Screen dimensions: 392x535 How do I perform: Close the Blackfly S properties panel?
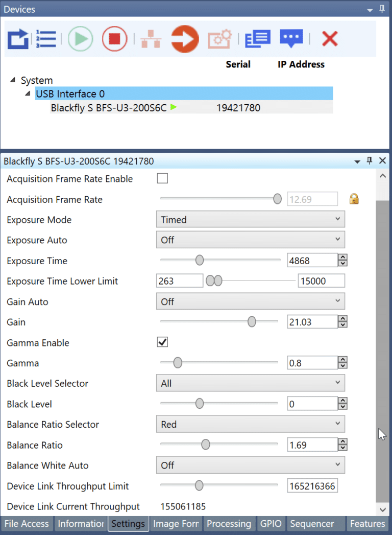tap(382, 161)
